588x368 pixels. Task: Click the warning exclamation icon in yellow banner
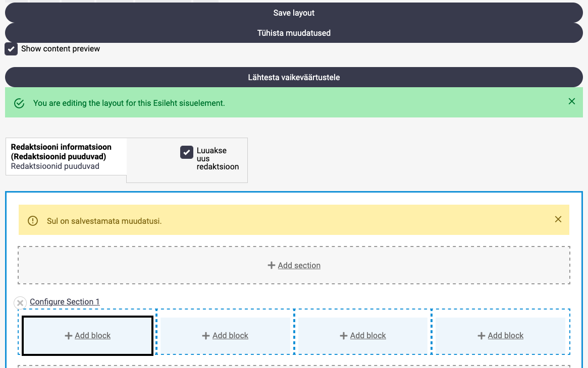point(33,221)
